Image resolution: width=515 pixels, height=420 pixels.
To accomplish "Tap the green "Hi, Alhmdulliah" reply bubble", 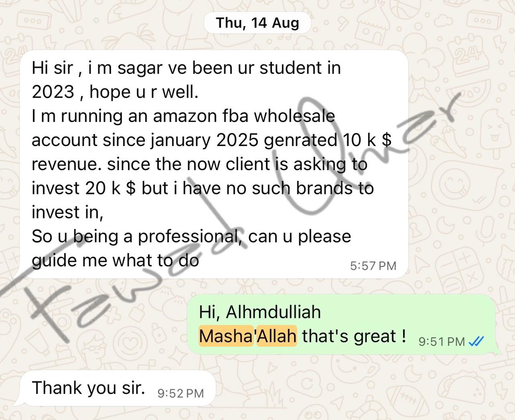I will (342, 324).
